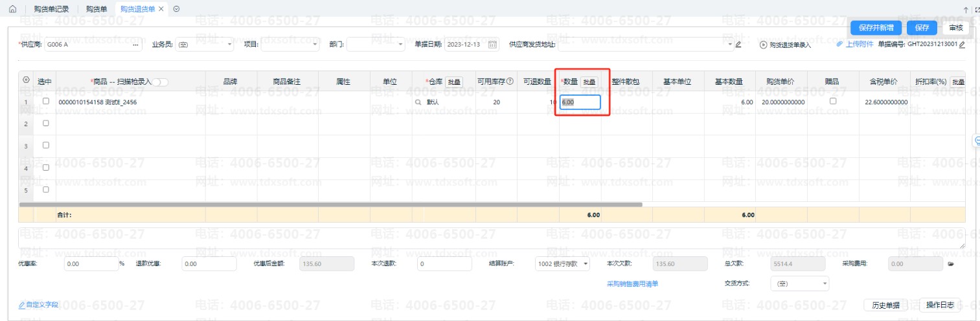The width and height of the screenshot is (980, 321).
Task: Check the 选中 box for row 1
Action: point(45,102)
